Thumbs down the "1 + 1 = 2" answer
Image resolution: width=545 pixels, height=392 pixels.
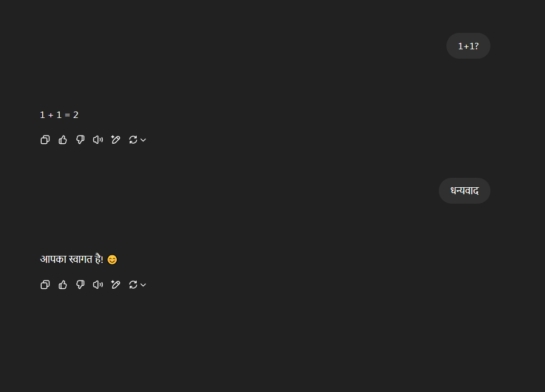pyautogui.click(x=80, y=140)
